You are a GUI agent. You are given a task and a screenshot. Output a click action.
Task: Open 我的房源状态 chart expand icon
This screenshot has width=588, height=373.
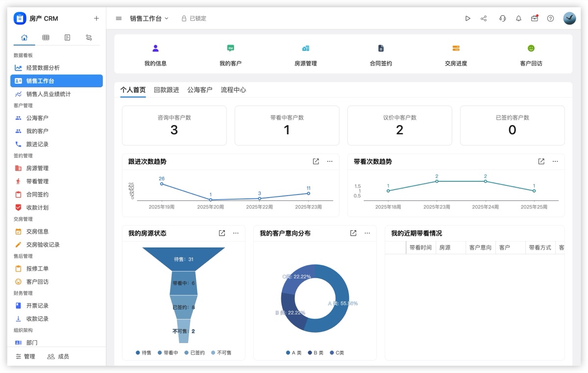click(221, 233)
